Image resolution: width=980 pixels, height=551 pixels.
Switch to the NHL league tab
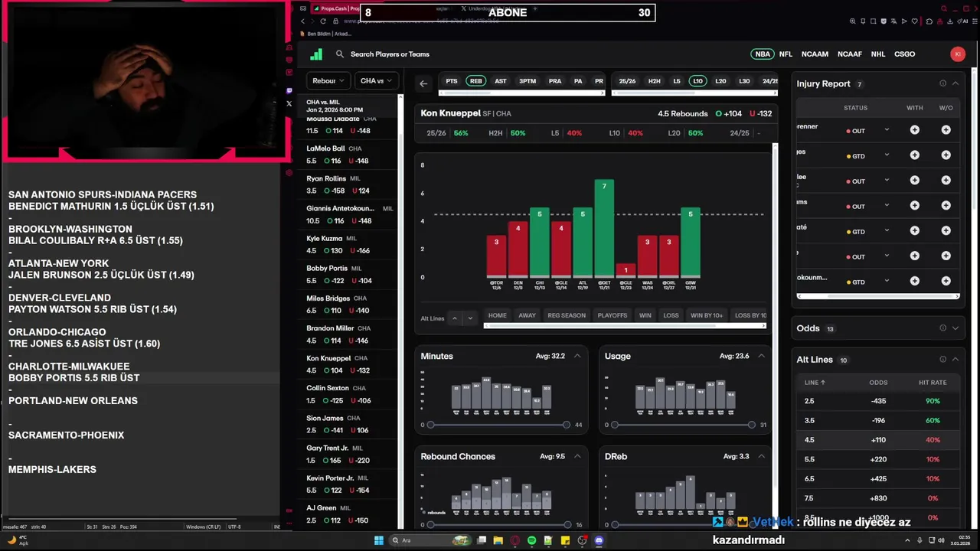(878, 54)
